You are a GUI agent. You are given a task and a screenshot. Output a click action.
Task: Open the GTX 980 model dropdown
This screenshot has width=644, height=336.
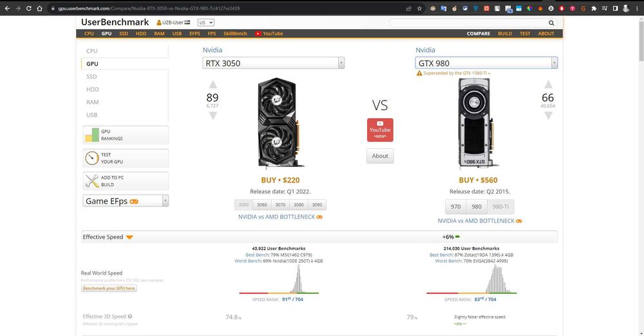(x=486, y=63)
